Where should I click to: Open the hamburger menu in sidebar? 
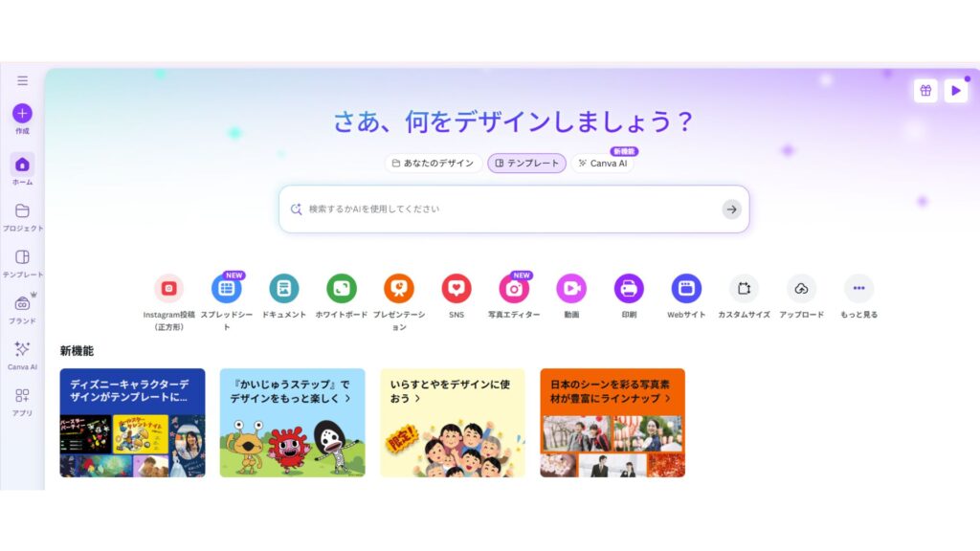click(x=23, y=80)
